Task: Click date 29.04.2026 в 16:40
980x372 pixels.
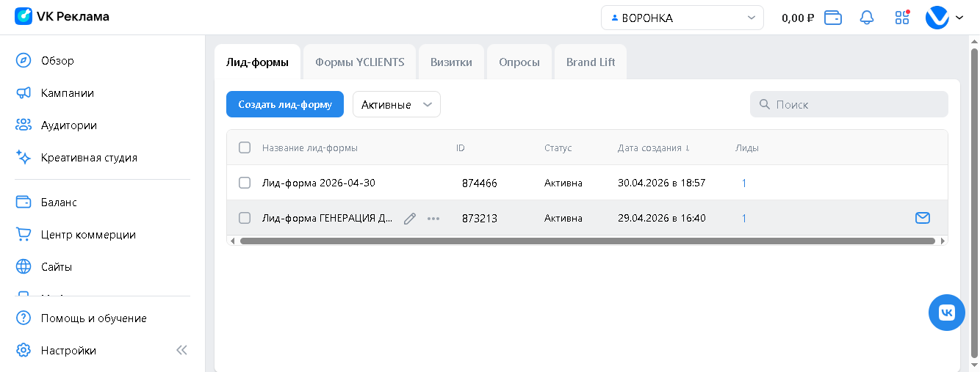Action: click(x=662, y=218)
